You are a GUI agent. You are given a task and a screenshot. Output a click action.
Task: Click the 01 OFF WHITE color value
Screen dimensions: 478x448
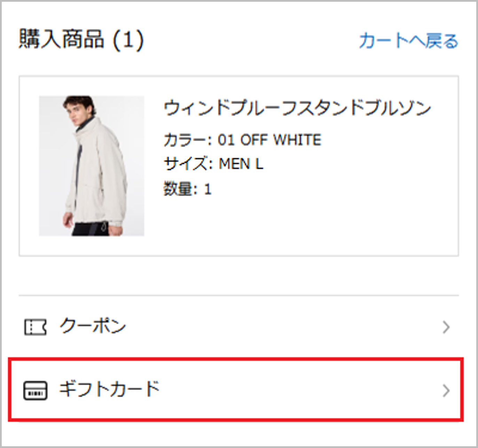click(x=269, y=140)
